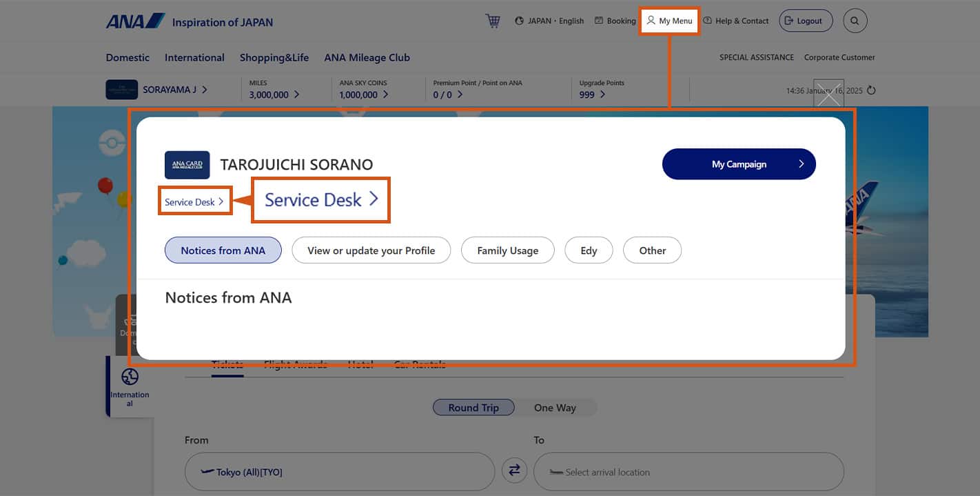Open the JAPAN - English region selector
The width and height of the screenshot is (980, 496).
pyautogui.click(x=549, y=21)
